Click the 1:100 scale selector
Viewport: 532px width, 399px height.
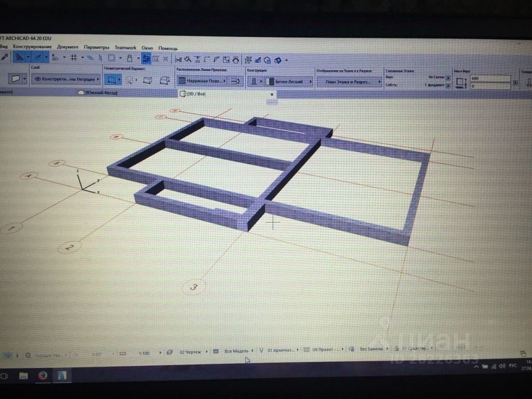click(144, 353)
